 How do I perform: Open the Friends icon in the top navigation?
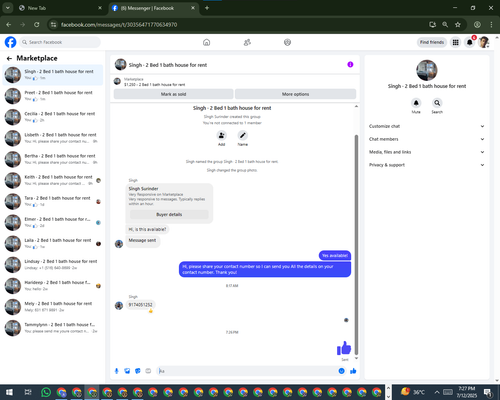click(247, 42)
